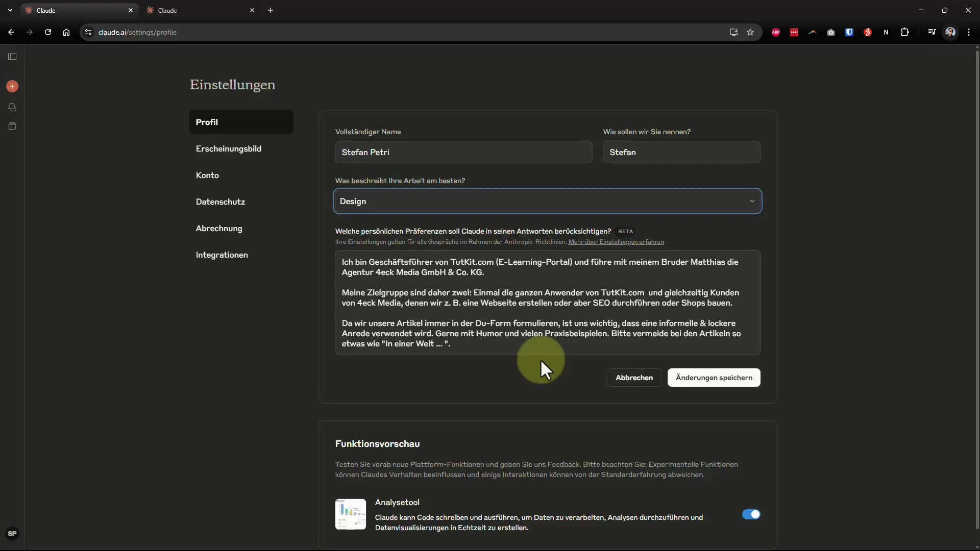Open the Datenschutz settings section
Image resolution: width=980 pixels, height=551 pixels.
[x=241, y=202]
